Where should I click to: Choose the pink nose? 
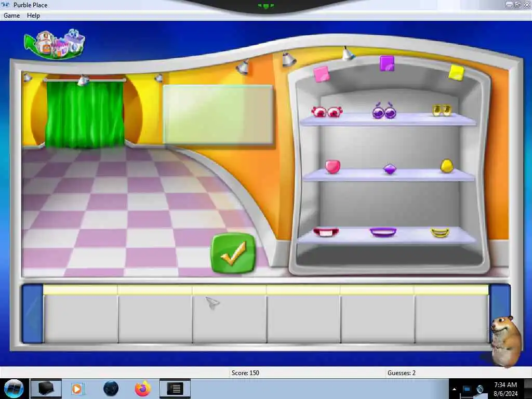click(x=332, y=167)
